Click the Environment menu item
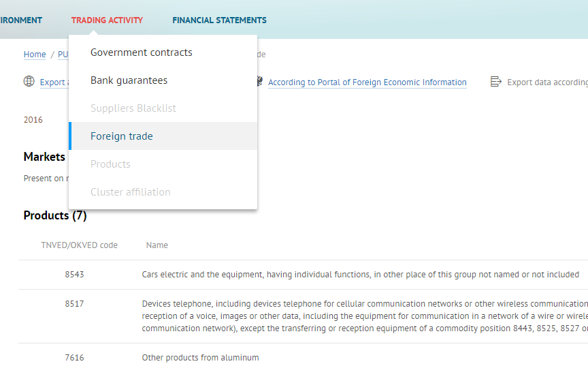 (x=21, y=20)
